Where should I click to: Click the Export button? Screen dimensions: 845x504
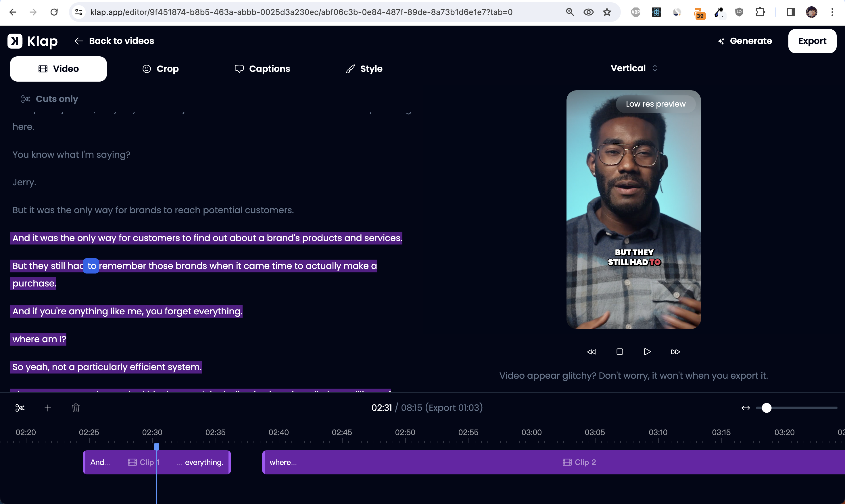click(812, 41)
